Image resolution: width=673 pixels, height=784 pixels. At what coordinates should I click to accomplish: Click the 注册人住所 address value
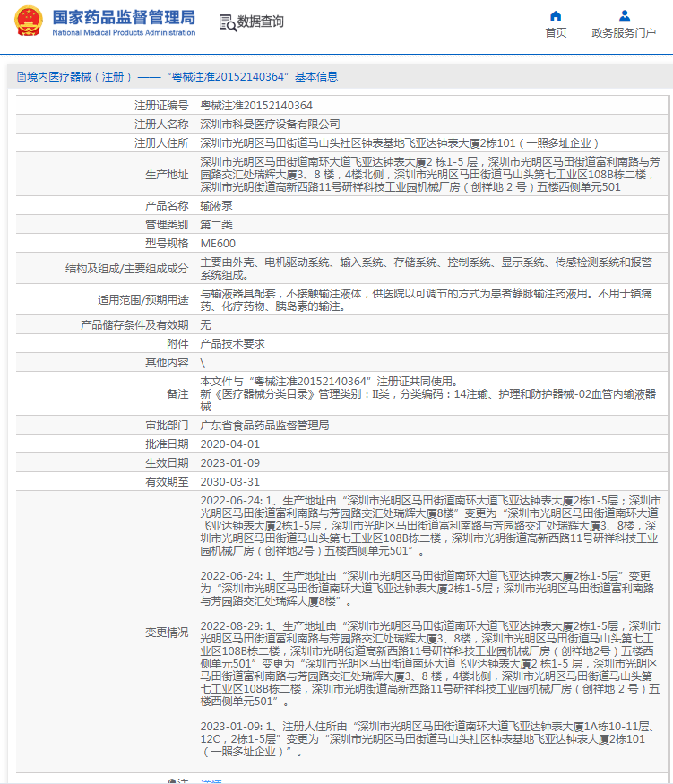pyautogui.click(x=400, y=143)
